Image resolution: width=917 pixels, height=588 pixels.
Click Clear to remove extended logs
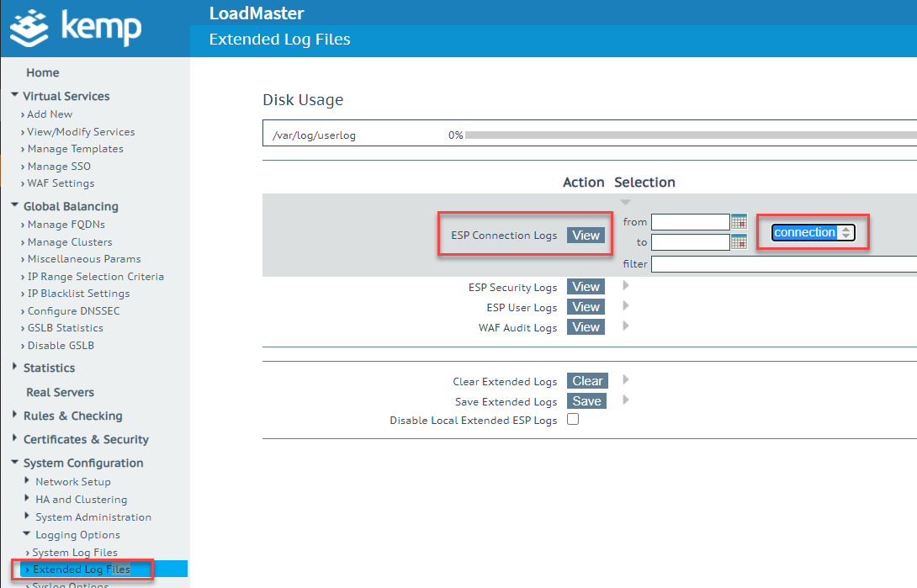586,380
